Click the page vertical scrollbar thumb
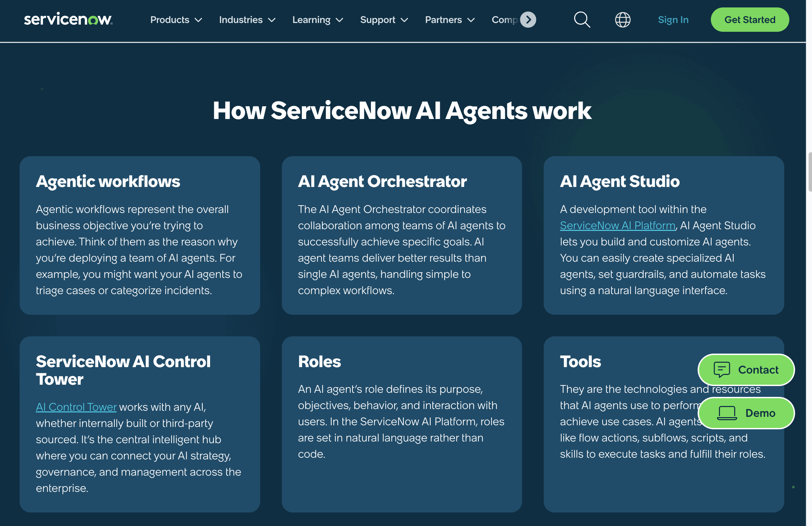The image size is (812, 526). coord(810,172)
